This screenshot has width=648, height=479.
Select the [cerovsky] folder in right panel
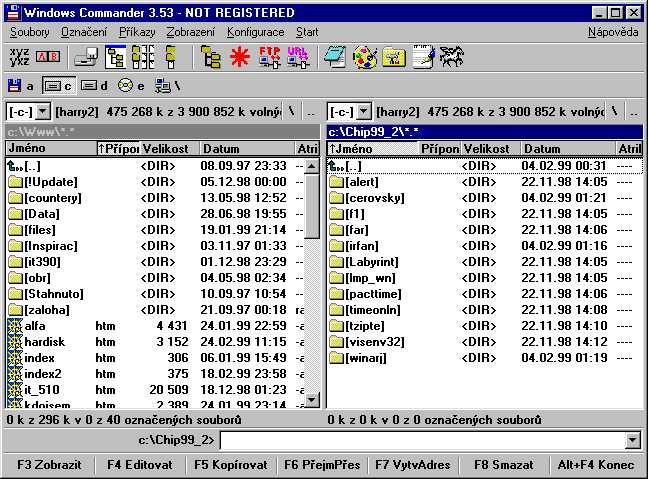tap(484, 198)
